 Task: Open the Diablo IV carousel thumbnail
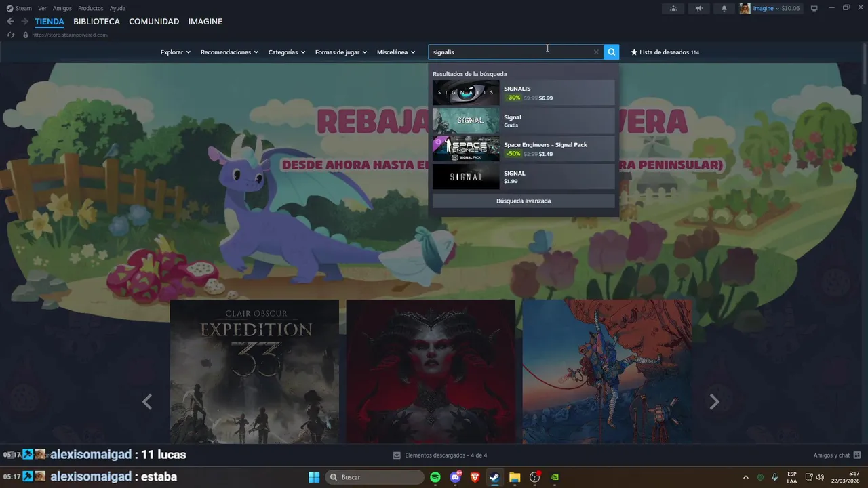(431, 371)
